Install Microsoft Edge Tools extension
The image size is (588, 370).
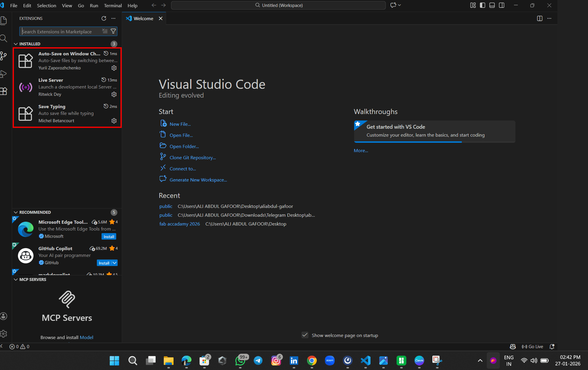[109, 236]
